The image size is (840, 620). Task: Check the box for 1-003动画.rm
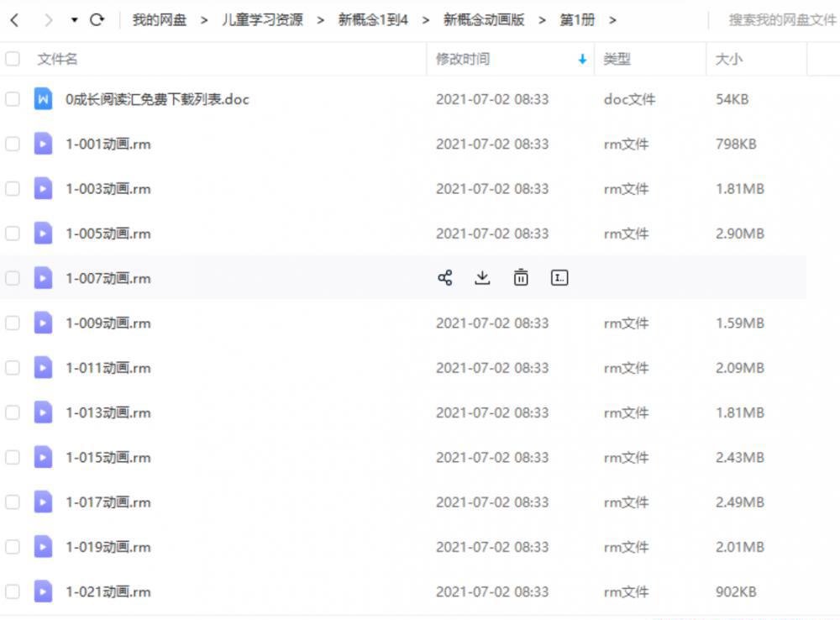(x=13, y=189)
